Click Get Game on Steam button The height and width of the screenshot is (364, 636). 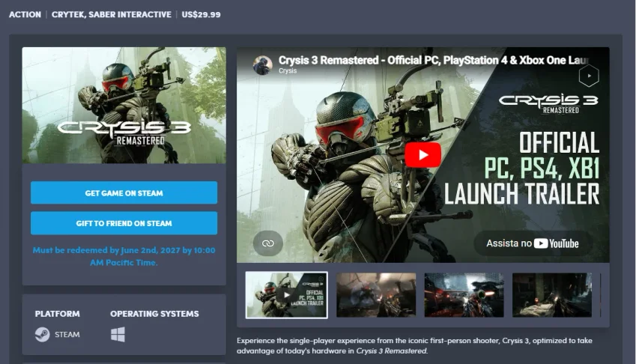124,193
